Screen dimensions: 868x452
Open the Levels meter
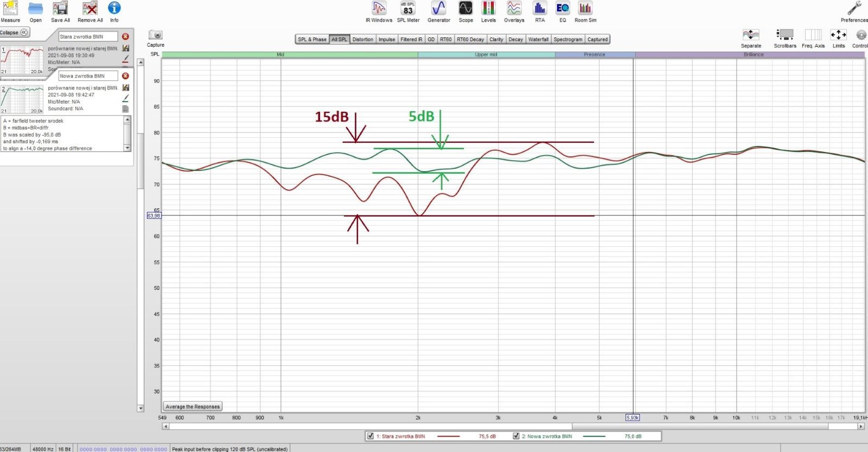click(488, 11)
